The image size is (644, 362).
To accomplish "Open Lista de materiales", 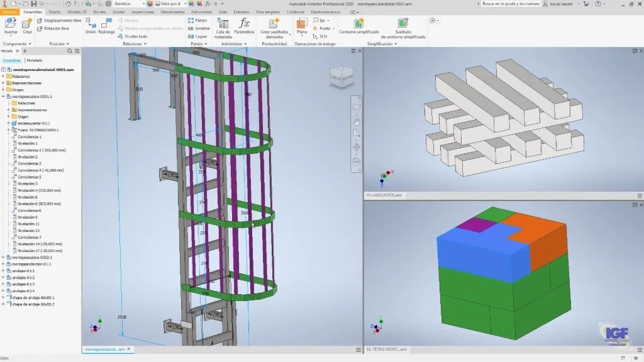I will point(223,28).
